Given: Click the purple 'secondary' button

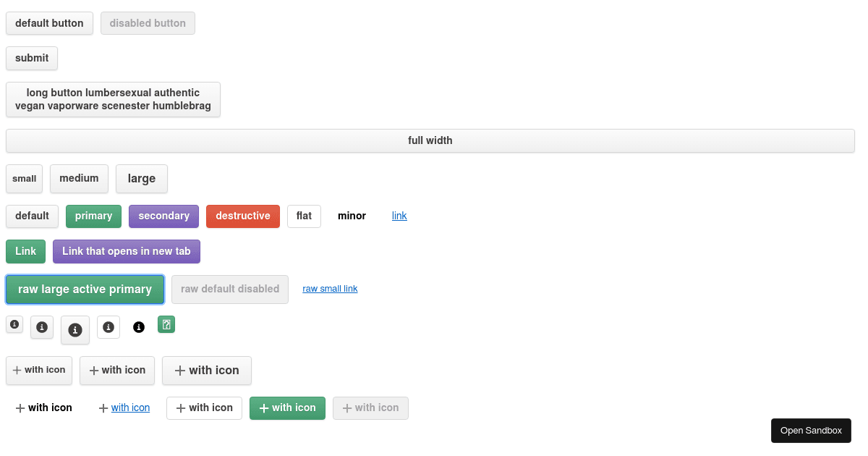Looking at the screenshot, I should click(163, 216).
